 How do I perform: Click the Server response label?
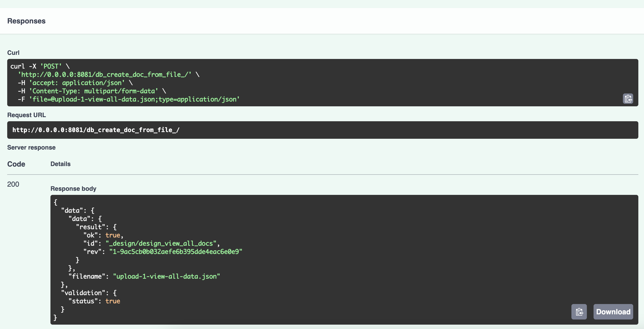pyautogui.click(x=31, y=148)
